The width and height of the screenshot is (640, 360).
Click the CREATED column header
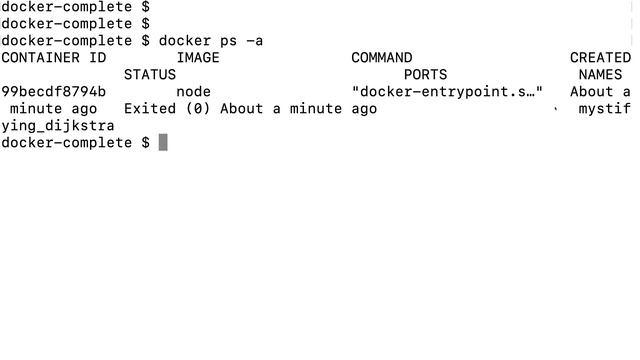[x=600, y=58]
